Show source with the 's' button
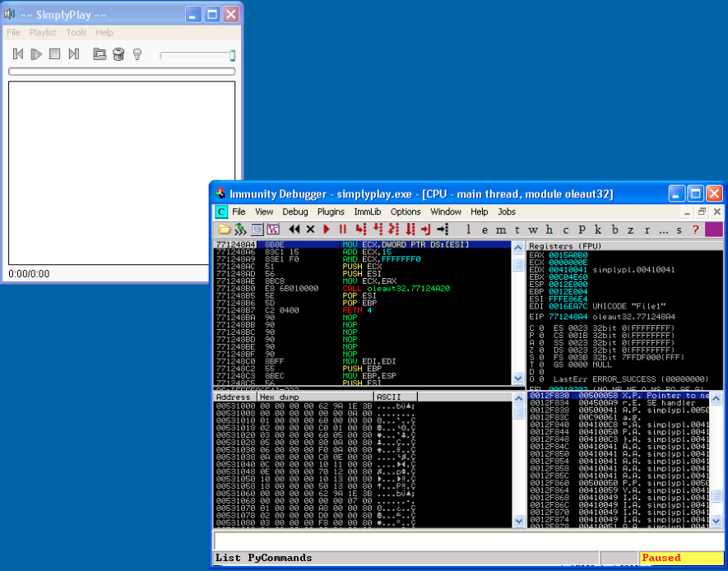728x571 pixels. (x=679, y=230)
